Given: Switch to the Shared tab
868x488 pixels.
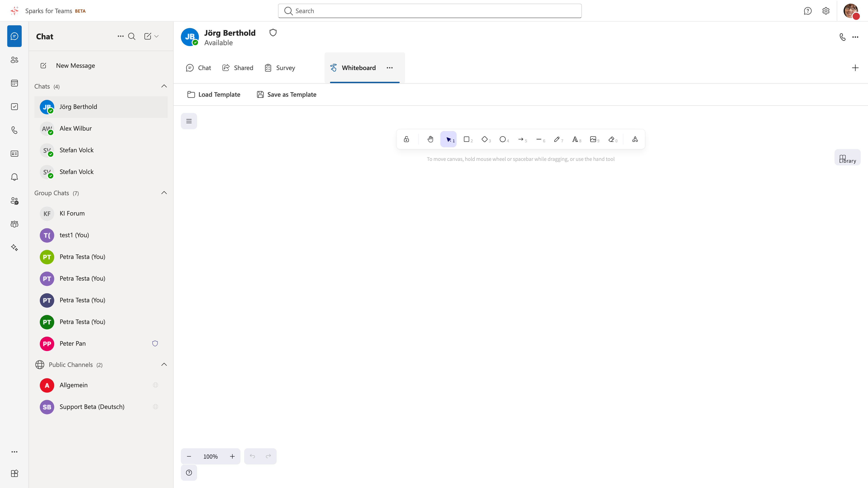Looking at the screenshot, I should (238, 68).
